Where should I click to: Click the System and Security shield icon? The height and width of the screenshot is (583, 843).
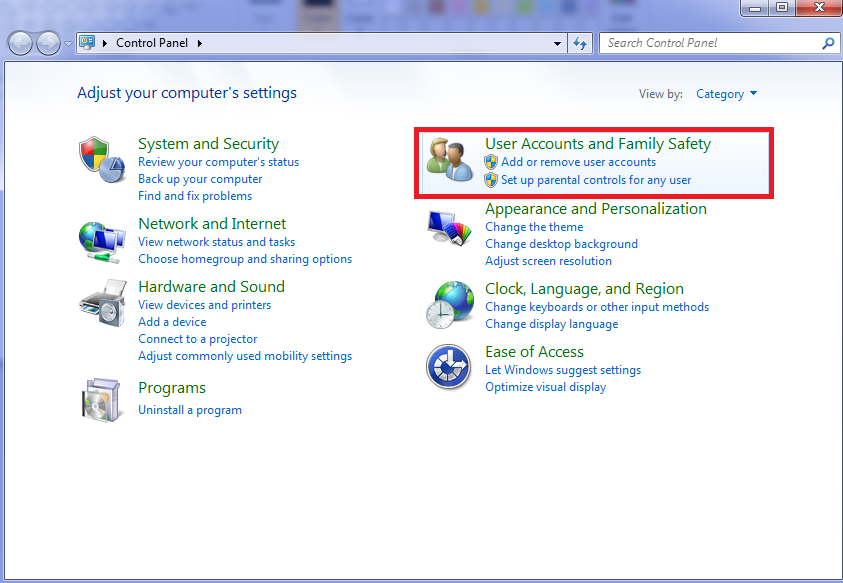pos(101,160)
